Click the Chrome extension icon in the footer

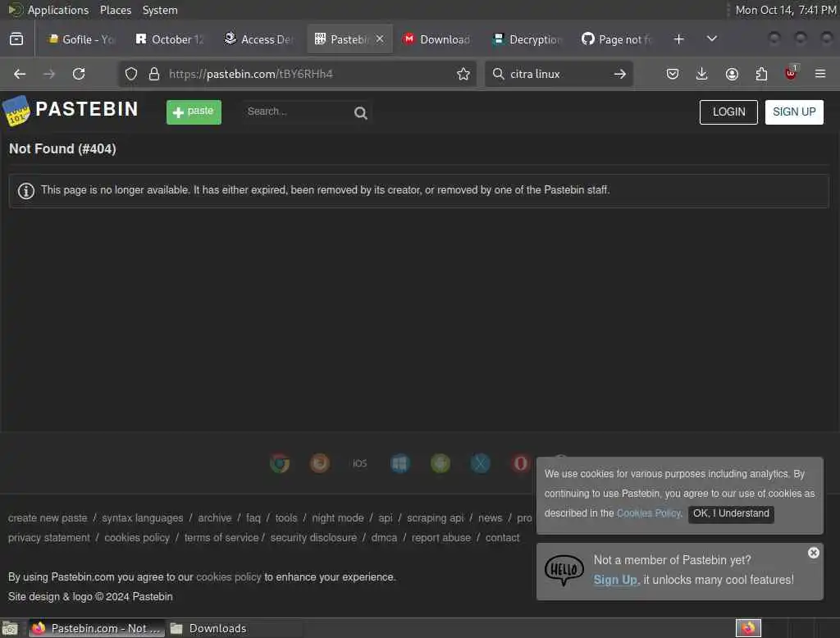pyautogui.click(x=280, y=463)
